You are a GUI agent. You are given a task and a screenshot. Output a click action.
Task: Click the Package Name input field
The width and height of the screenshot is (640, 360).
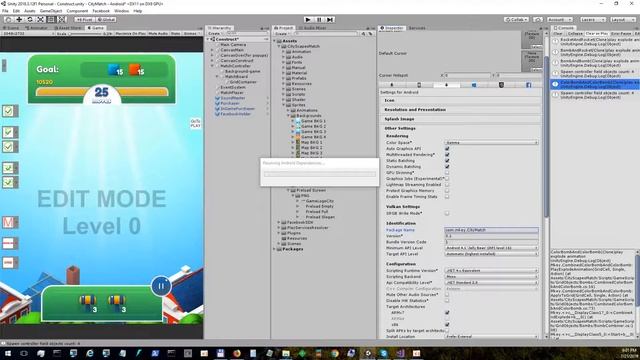point(491,230)
